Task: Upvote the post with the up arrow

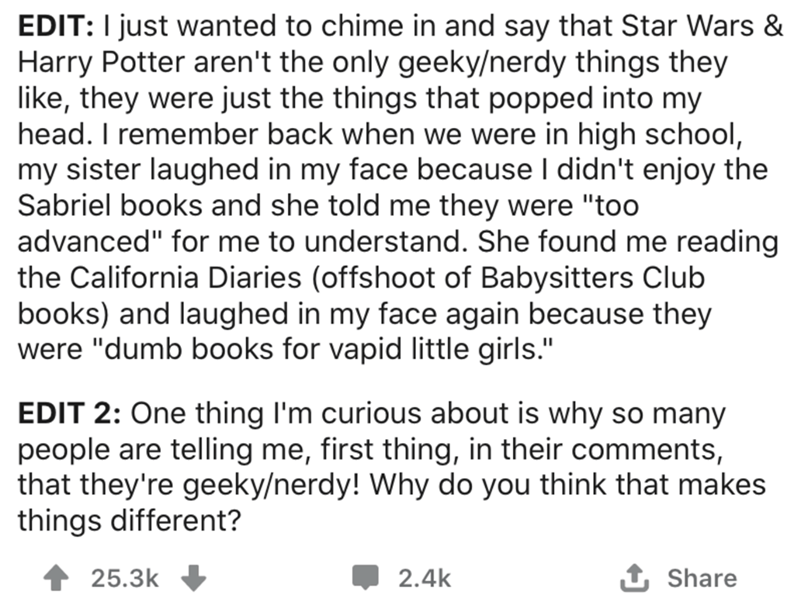Action: tap(56, 579)
